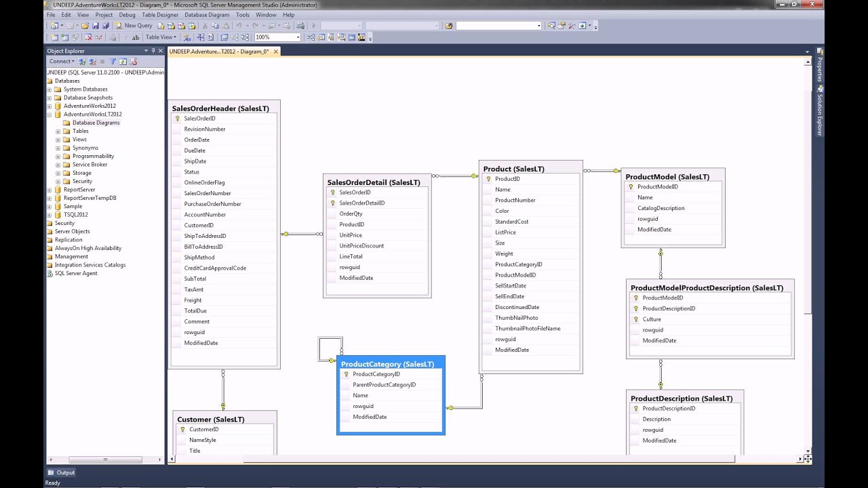Expand the Programmability folder node
Viewport: 868px width, 488px height.
coord(58,156)
